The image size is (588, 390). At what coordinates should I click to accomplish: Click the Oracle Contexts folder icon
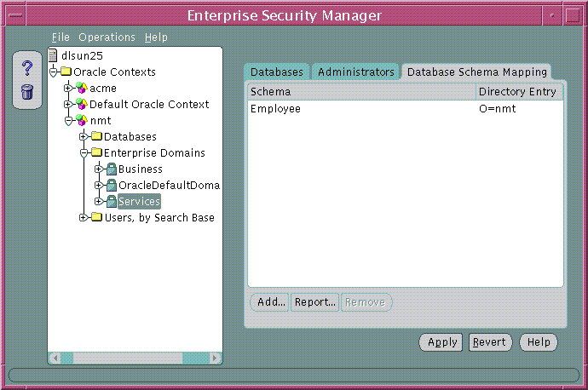(x=66, y=72)
